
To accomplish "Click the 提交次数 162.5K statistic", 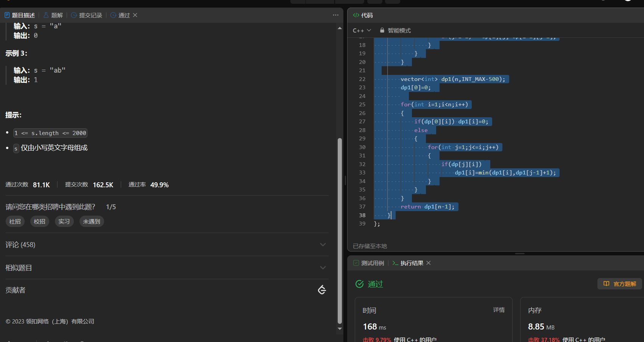I will [89, 185].
